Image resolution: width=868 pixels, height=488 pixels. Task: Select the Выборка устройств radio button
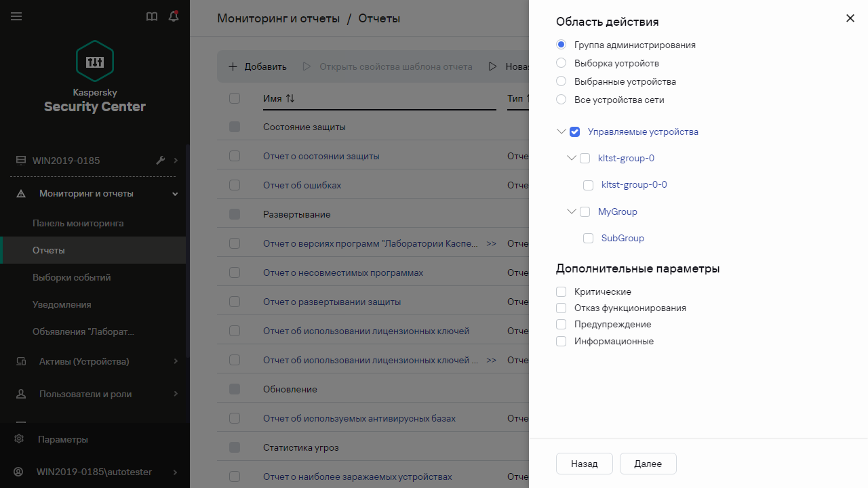561,63
